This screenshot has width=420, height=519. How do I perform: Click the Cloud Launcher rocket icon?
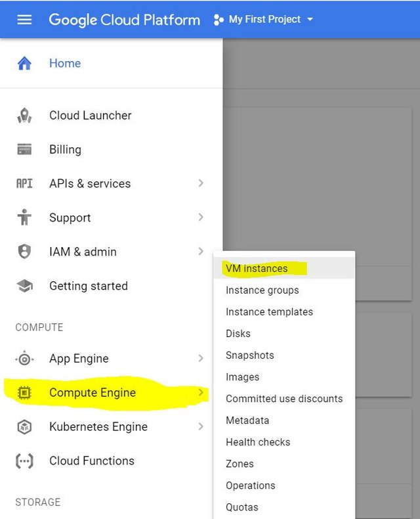click(x=24, y=116)
